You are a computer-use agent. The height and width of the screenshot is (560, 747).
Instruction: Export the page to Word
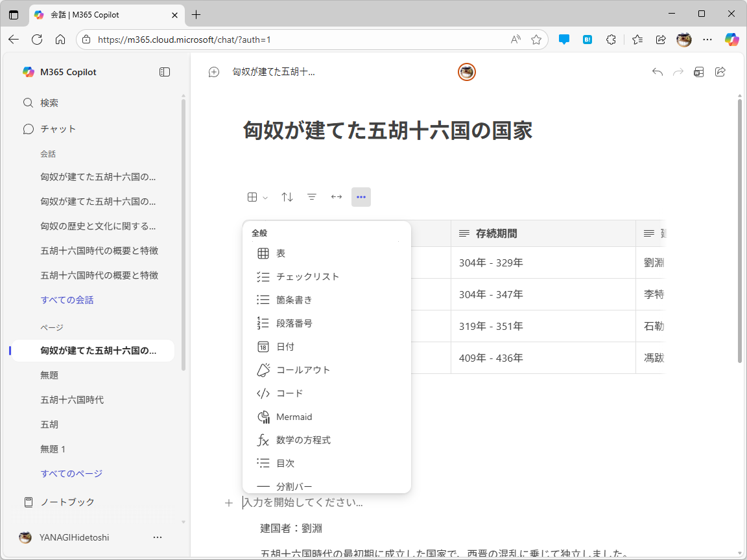pos(699,72)
